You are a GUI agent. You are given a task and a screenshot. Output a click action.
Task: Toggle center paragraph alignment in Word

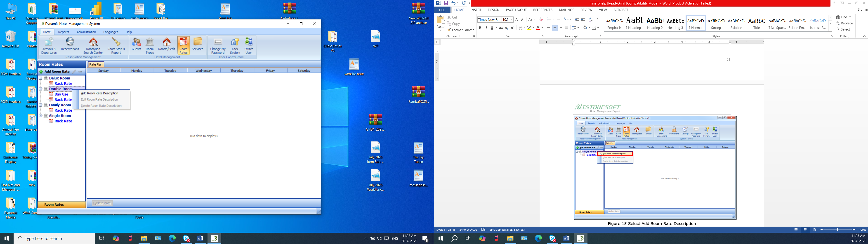click(554, 28)
